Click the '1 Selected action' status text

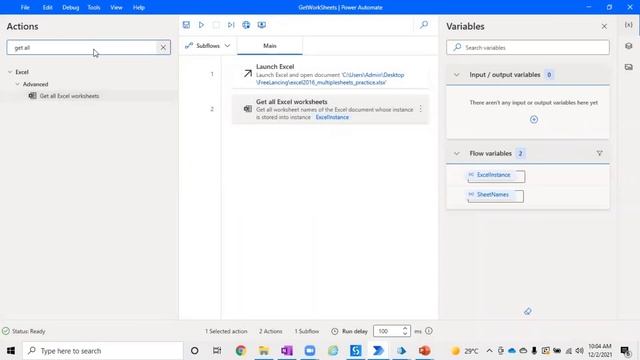pyautogui.click(x=226, y=331)
